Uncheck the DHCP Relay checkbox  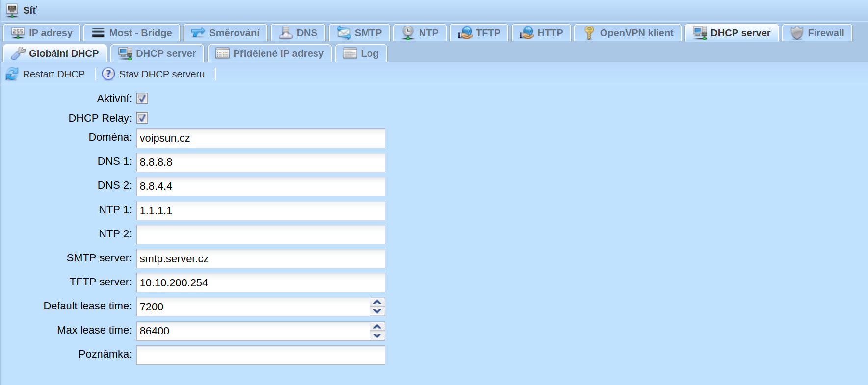142,118
